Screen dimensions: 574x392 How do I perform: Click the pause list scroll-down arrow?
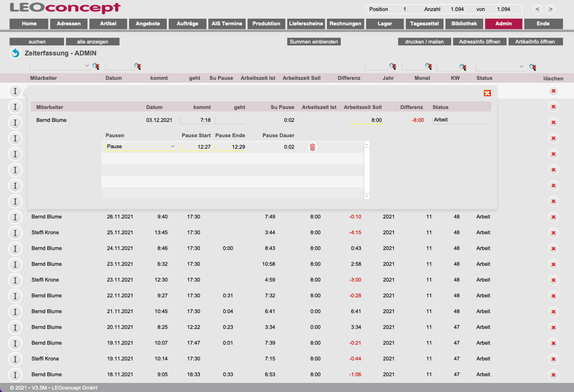pos(367,196)
